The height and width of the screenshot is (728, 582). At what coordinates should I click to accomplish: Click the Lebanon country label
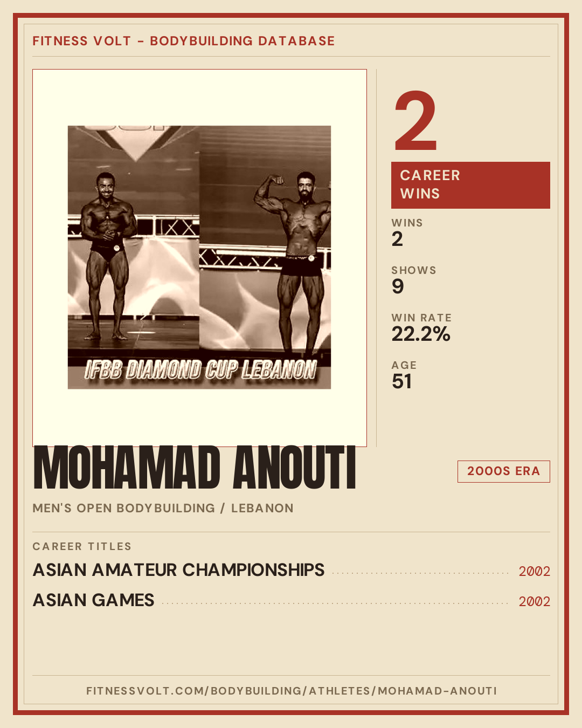262,508
